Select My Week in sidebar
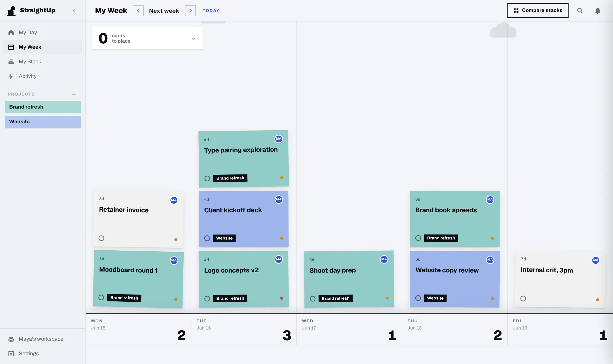This screenshot has width=613, height=364. 42,47
